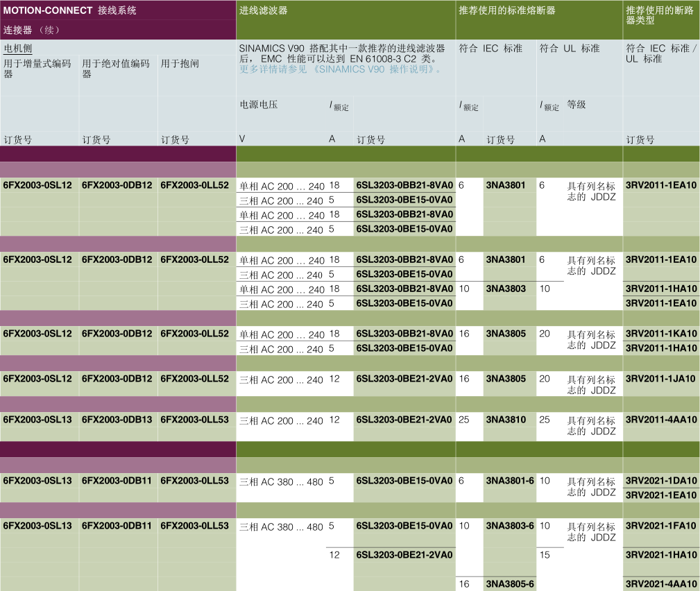Viewport: 700px width, 591px height.
Task: Select circuit breaker 3RV2021-4AA10
Action: (661, 584)
